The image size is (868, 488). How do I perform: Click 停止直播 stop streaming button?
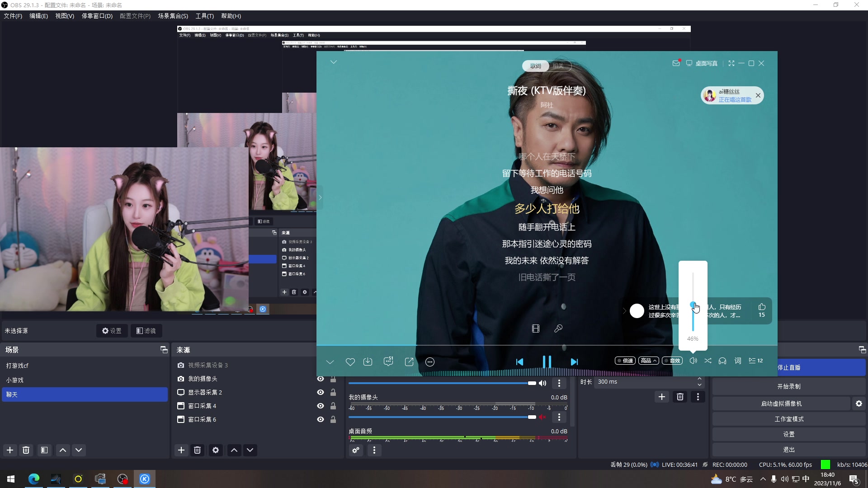tap(789, 367)
